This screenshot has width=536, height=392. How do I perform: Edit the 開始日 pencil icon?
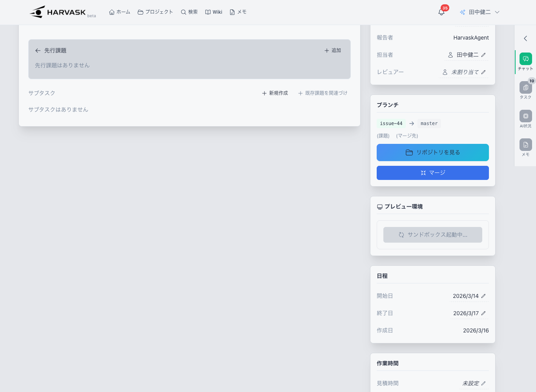click(x=483, y=296)
